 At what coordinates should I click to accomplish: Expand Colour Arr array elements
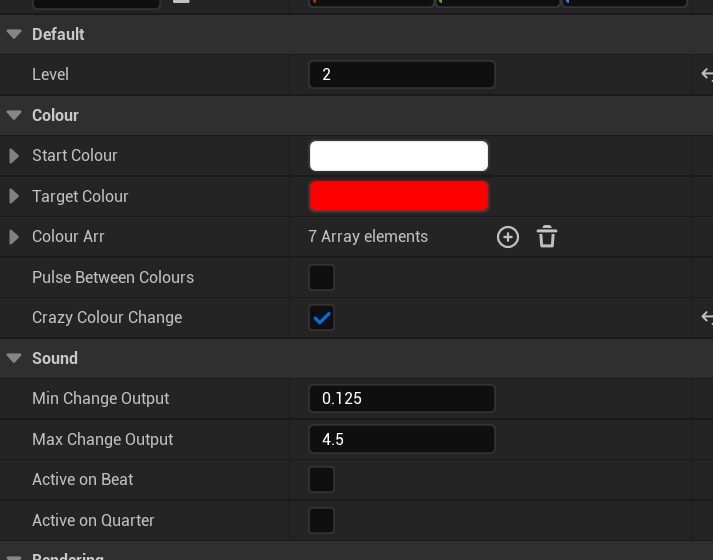coord(14,237)
